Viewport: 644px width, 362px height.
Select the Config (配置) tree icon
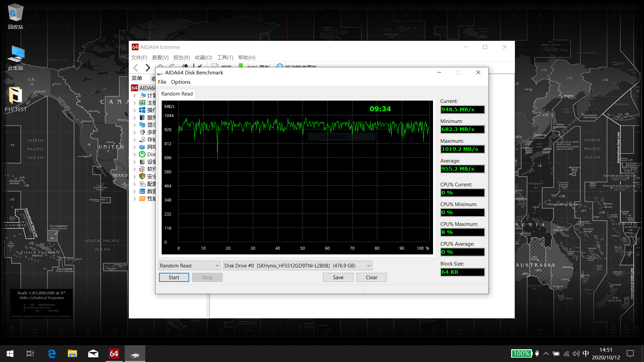(x=142, y=184)
